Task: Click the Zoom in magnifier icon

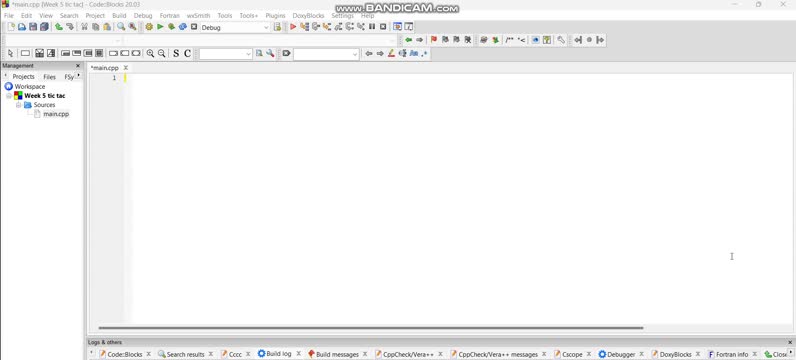Action: 150,53
